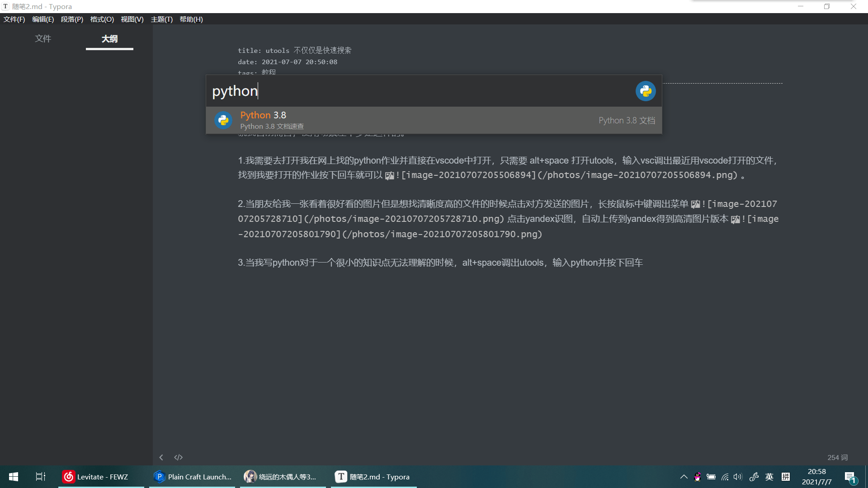Expand hidden system tray icons chevron
Viewport: 868px width, 488px height.
(684, 477)
